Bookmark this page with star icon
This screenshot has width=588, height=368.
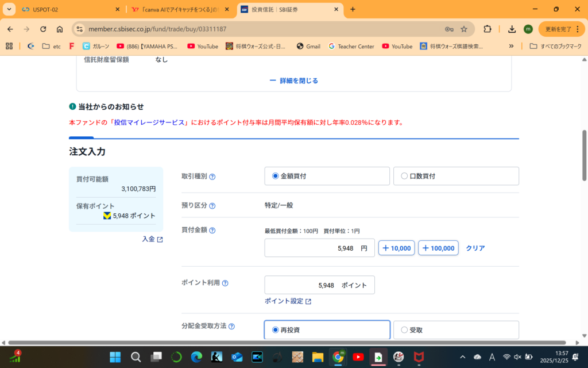coord(464,29)
